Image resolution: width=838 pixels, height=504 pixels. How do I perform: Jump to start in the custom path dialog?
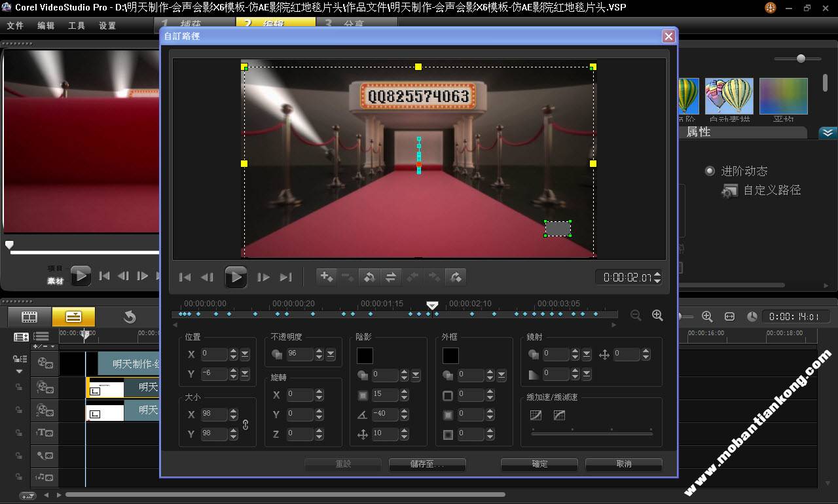point(185,277)
